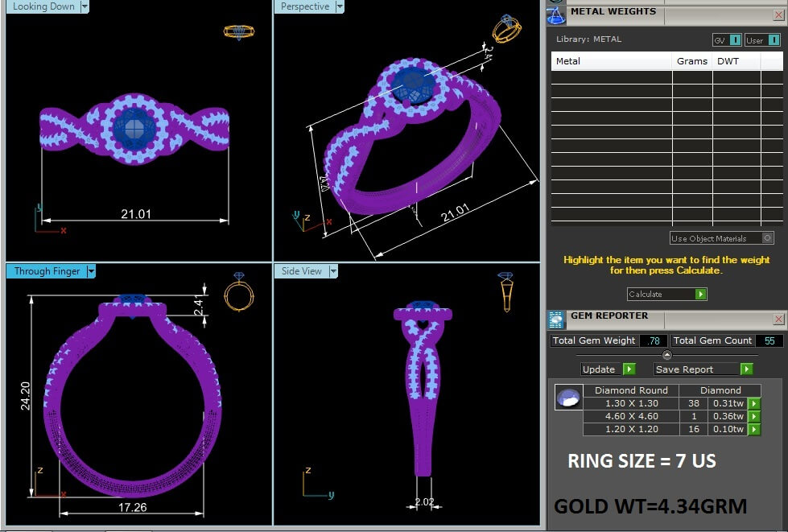Viewport: 788px width, 532px height.
Task: Select green arrow for 1.20 X 1.20 diamonds
Action: (754, 429)
